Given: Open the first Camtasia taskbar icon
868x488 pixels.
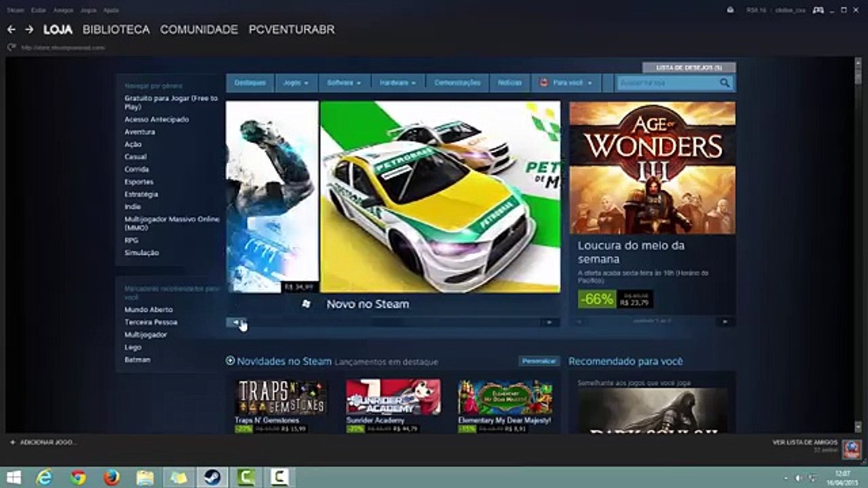Looking at the screenshot, I should 245,478.
